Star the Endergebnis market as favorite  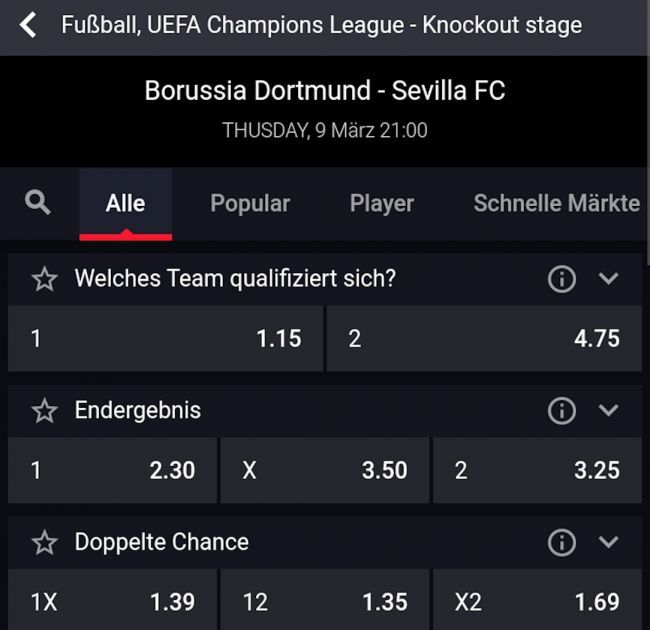click(x=45, y=411)
